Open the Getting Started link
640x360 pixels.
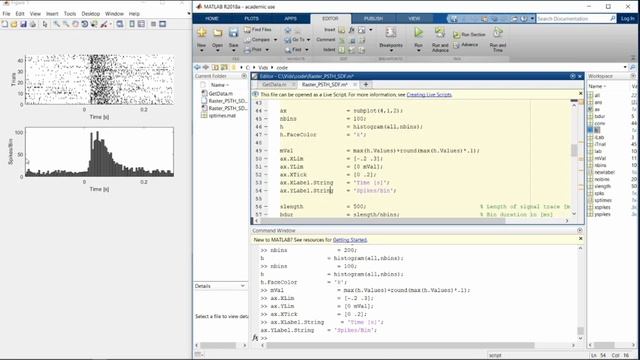350,240
